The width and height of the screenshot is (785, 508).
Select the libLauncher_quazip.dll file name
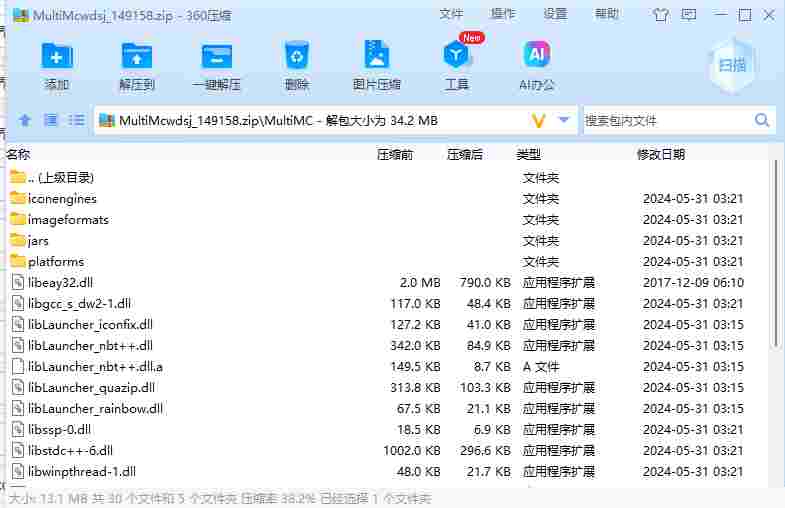pos(91,387)
